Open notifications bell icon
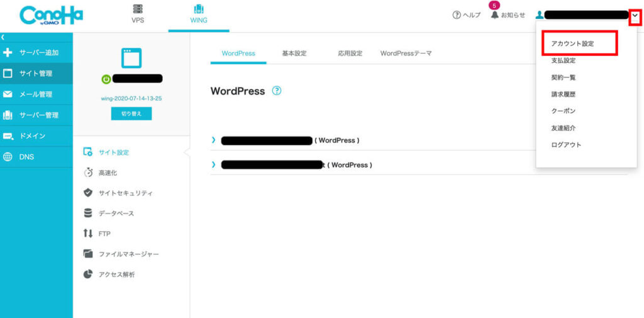 coord(495,15)
